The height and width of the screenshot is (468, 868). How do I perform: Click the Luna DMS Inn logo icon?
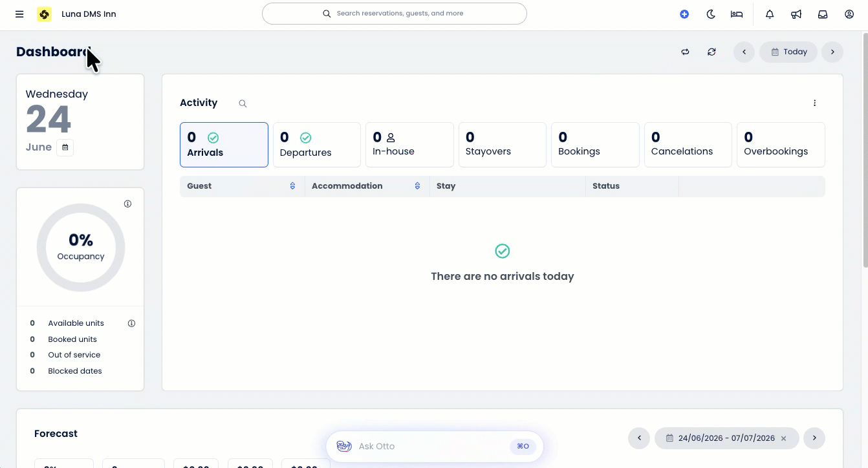44,14
